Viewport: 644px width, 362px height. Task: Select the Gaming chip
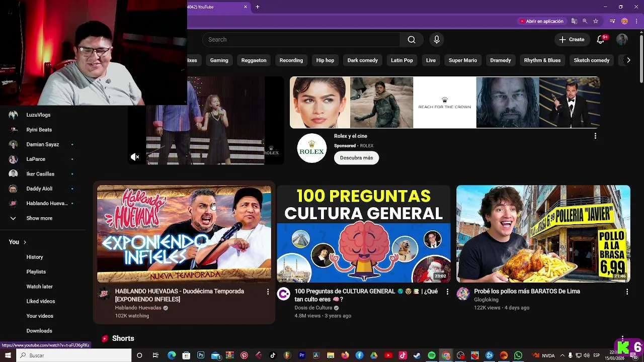coord(219,60)
